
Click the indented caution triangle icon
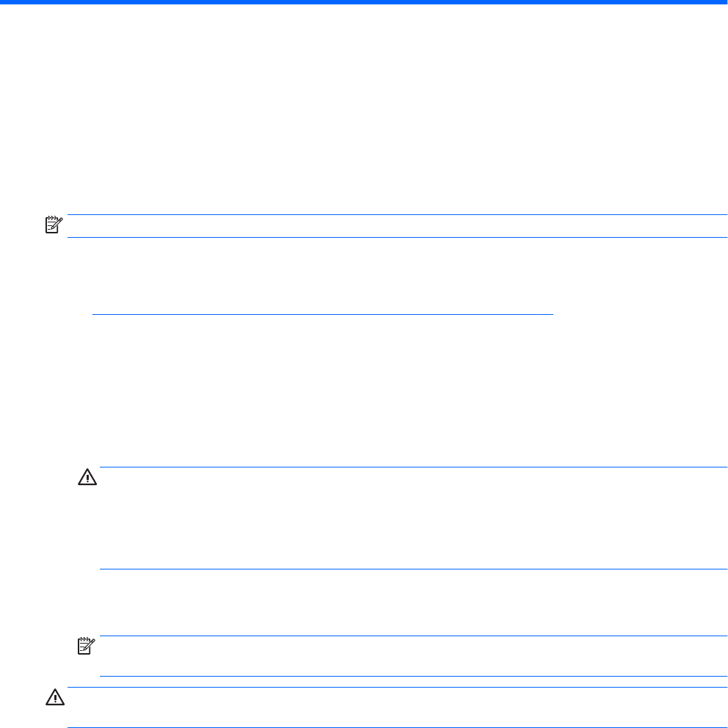(x=87, y=478)
